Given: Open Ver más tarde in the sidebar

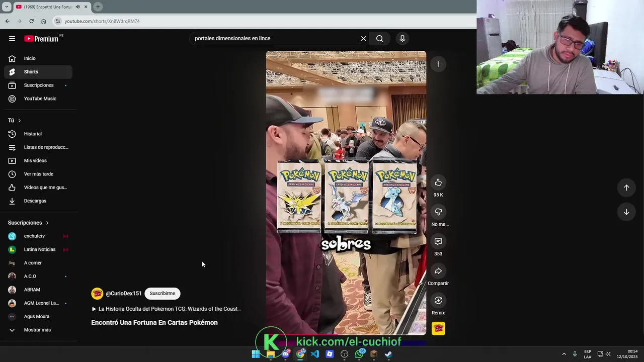Looking at the screenshot, I should (38, 174).
